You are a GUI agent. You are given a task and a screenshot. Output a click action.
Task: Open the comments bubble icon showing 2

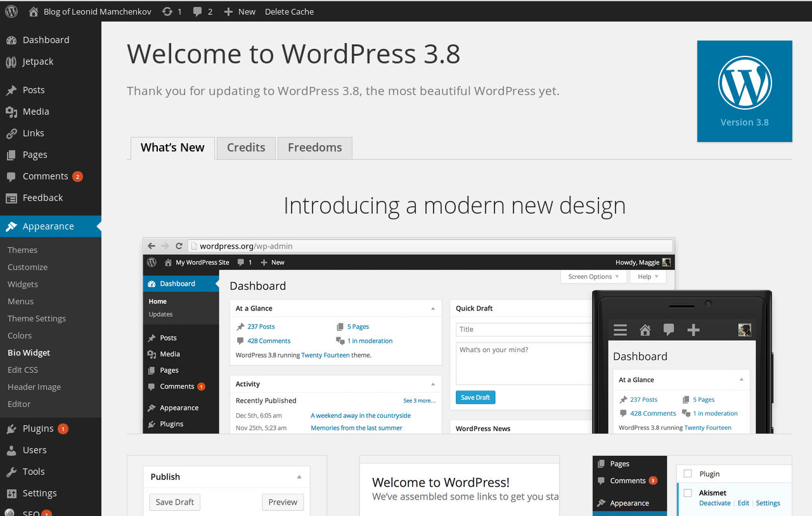point(198,11)
